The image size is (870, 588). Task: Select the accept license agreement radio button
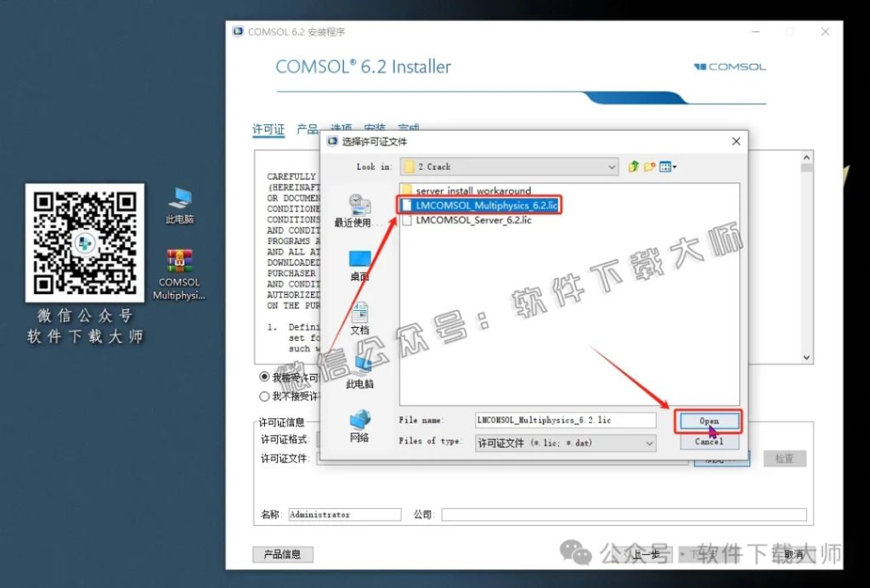[263, 377]
